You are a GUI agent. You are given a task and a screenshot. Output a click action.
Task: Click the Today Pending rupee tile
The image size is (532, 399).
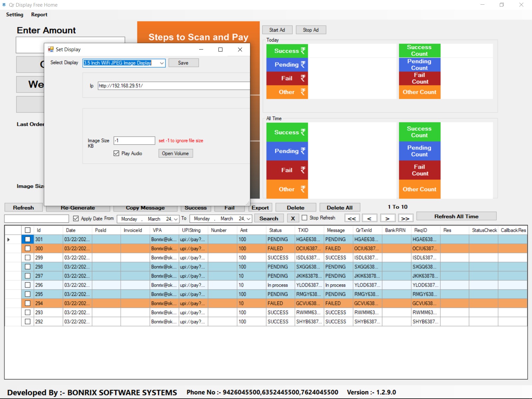pos(287,65)
